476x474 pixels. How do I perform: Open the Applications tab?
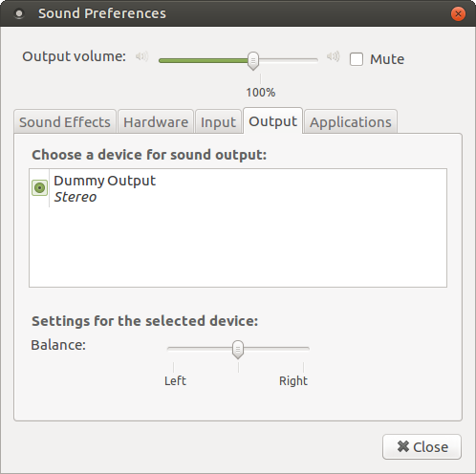coord(351,122)
